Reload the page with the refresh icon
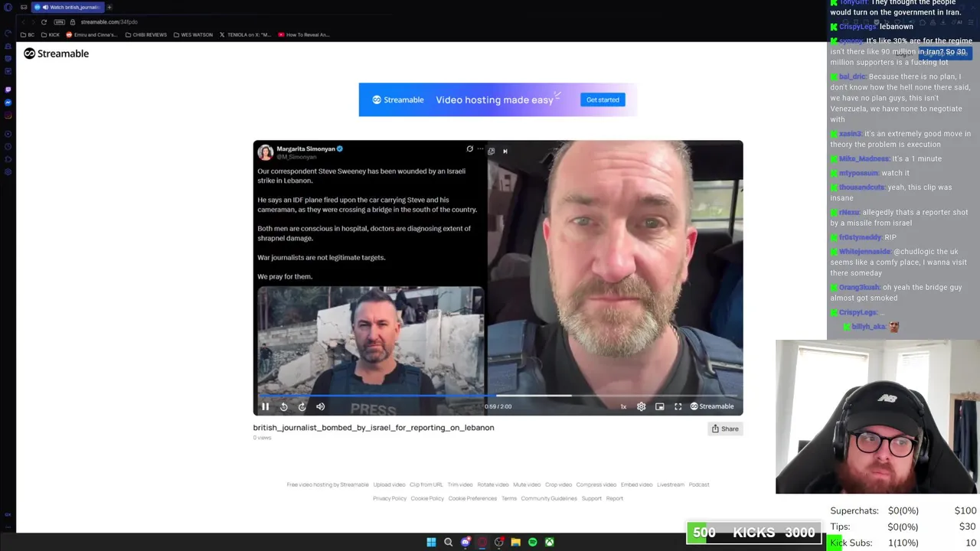 (44, 22)
